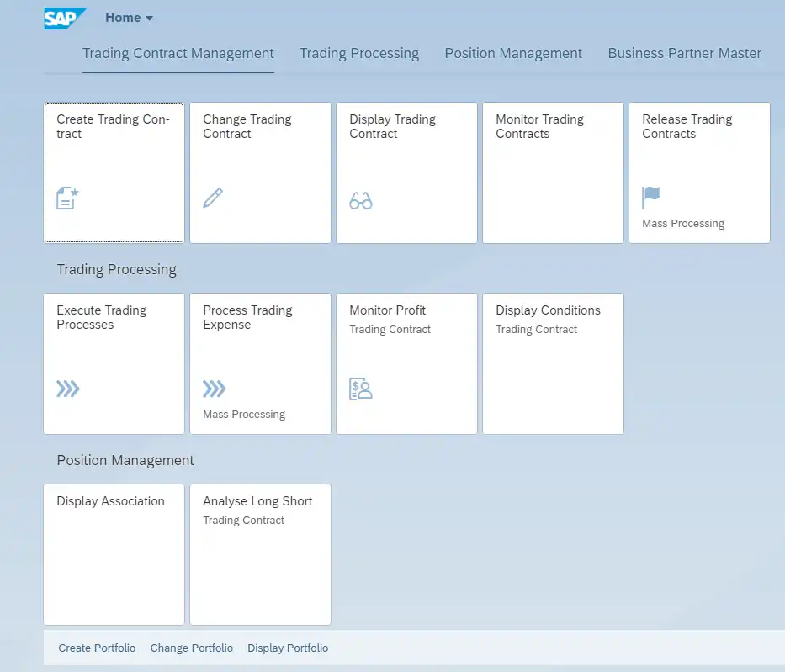
Task: Click the Execute Trading Processes arrows icon
Action: (67, 389)
